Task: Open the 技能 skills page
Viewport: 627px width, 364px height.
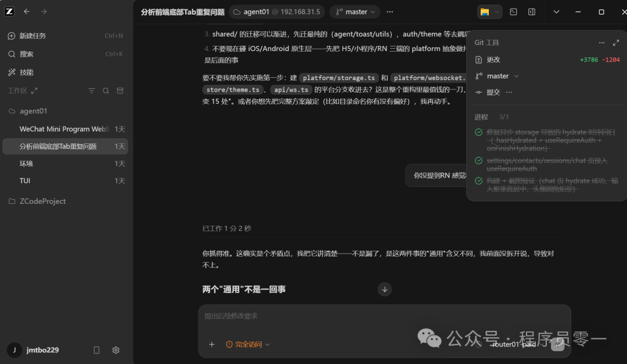Action: [65, 73]
